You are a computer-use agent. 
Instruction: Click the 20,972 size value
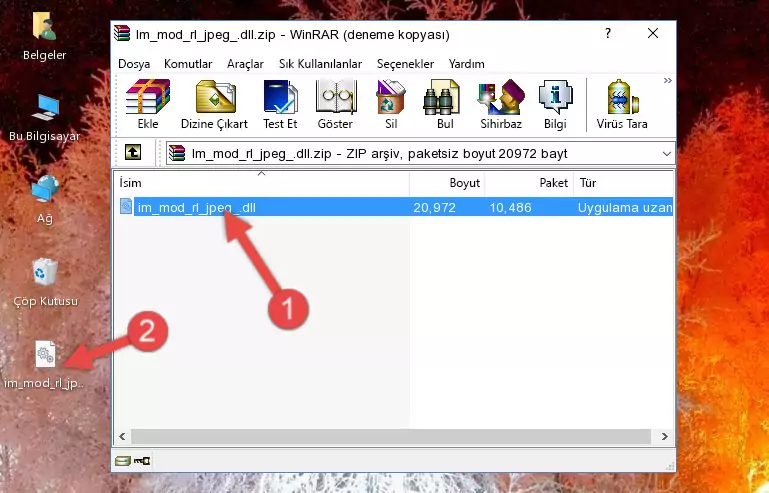(435, 208)
